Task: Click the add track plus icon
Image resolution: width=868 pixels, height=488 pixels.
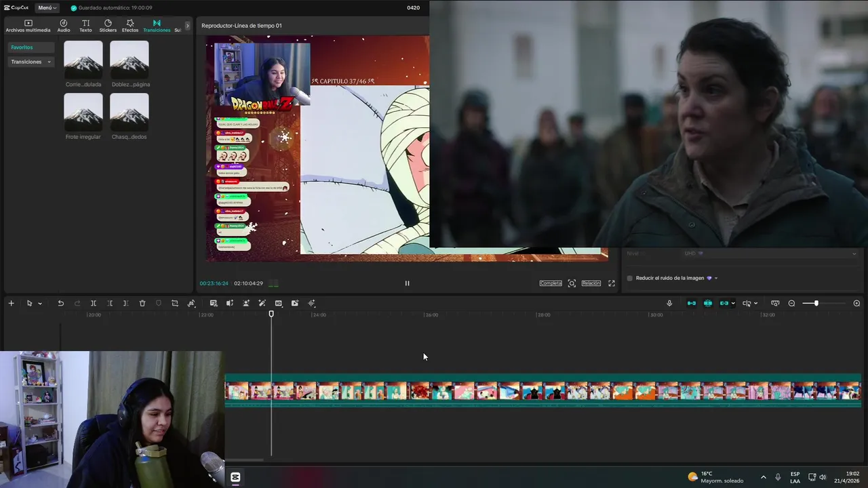Action: tap(11, 303)
